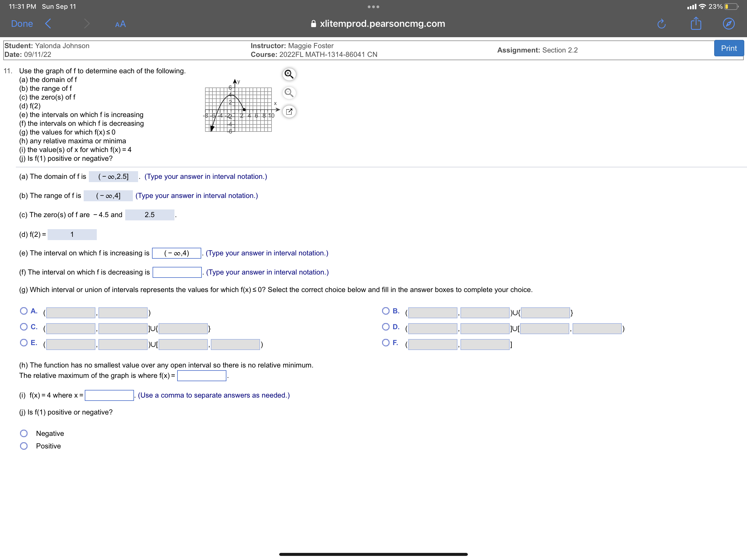This screenshot has width=747, height=560.
Task: Click the relative maximum input field
Action: (x=202, y=376)
